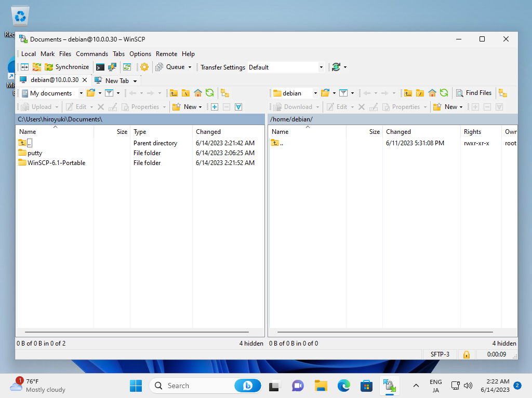Open the Options menu
532x398 pixels.
140,54
